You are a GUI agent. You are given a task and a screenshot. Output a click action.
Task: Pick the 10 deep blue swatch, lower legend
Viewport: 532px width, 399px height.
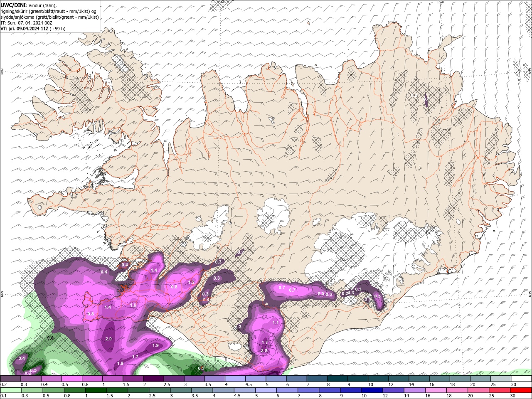372,390
